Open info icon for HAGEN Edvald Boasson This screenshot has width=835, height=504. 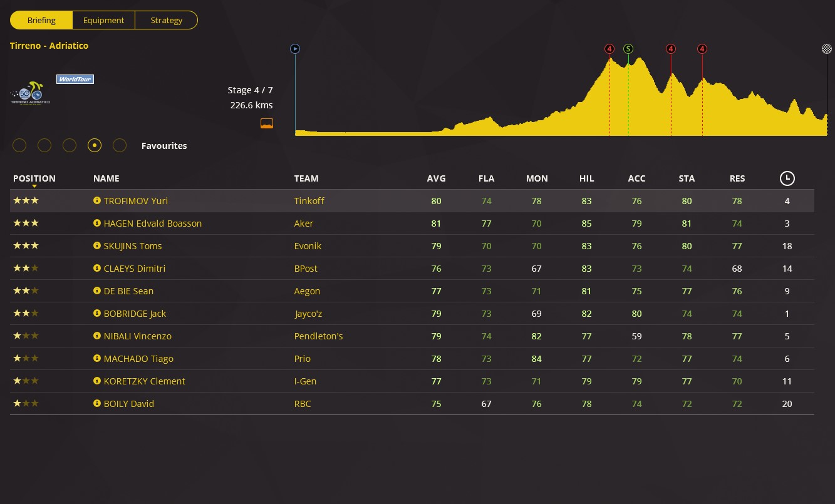click(97, 224)
